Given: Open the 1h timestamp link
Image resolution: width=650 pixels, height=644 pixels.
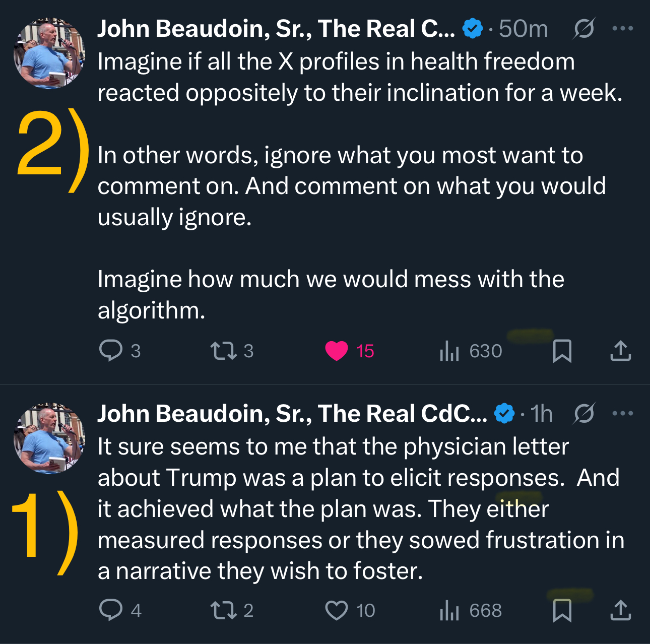Looking at the screenshot, I should click(542, 414).
